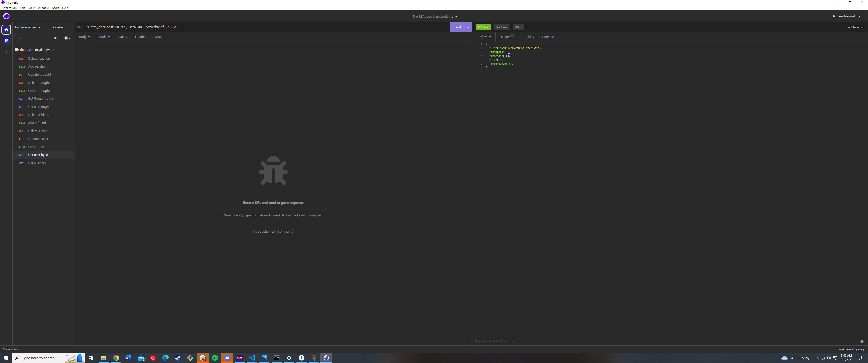Launch Spotify from the taskbar
This screenshot has width=868, height=363.
[215, 358]
